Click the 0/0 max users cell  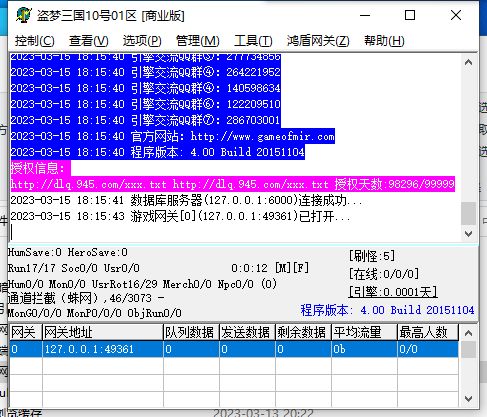tap(428, 349)
